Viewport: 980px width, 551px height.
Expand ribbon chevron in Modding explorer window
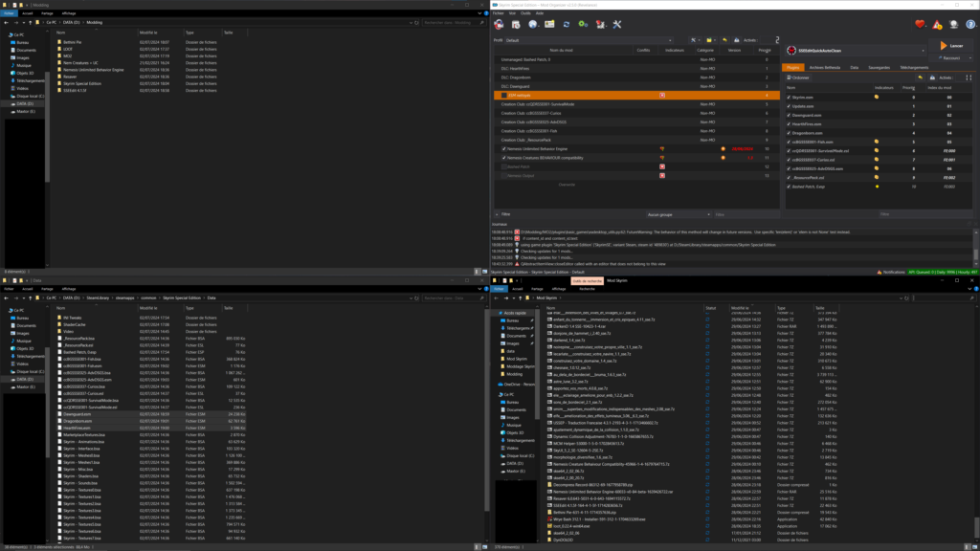click(479, 13)
